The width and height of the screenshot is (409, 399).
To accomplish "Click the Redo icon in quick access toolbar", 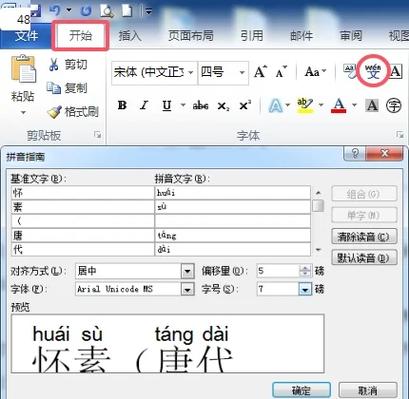I will (86, 10).
